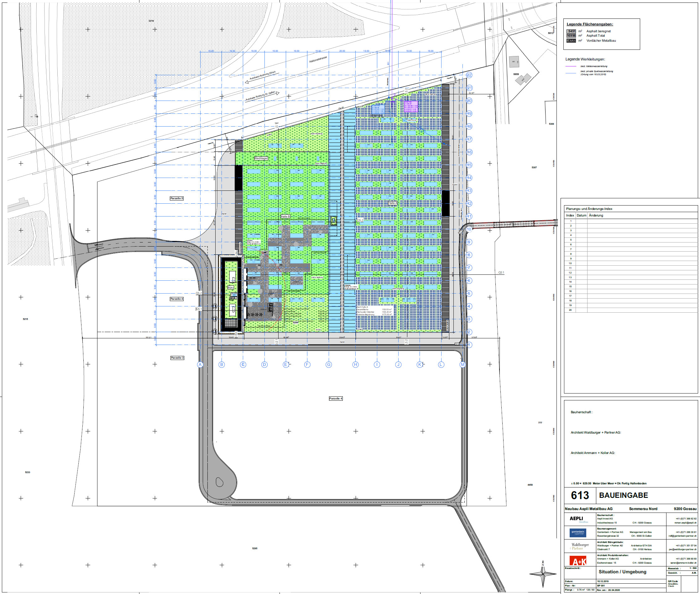Image resolution: width=700 pixels, height=594 pixels.
Task: Click the BAUEINGABE title text
Action: 623,495
